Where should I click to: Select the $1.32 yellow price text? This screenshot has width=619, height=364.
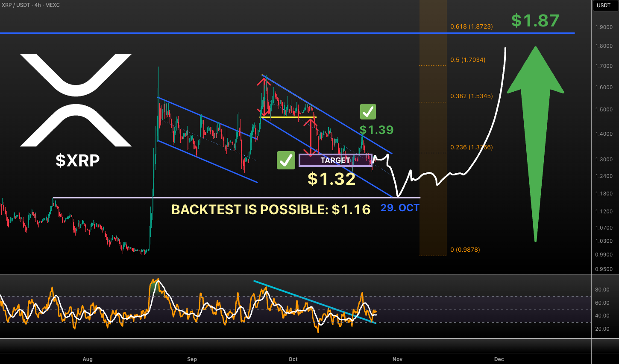coord(332,179)
